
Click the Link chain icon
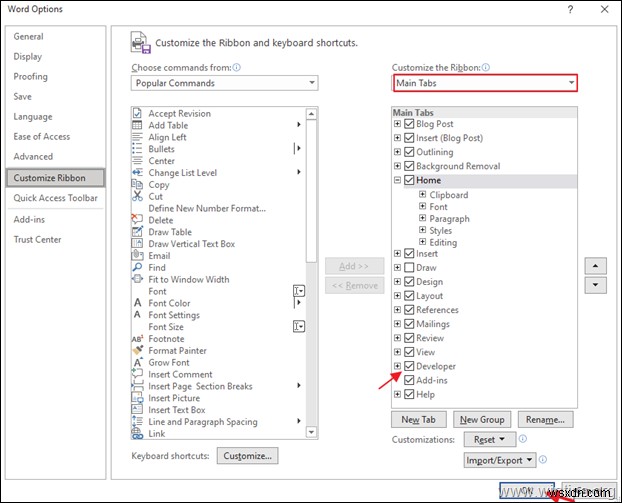click(137, 434)
